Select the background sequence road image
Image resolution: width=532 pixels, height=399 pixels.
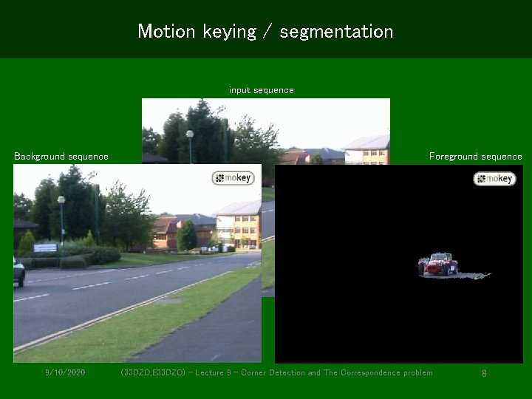(137, 263)
